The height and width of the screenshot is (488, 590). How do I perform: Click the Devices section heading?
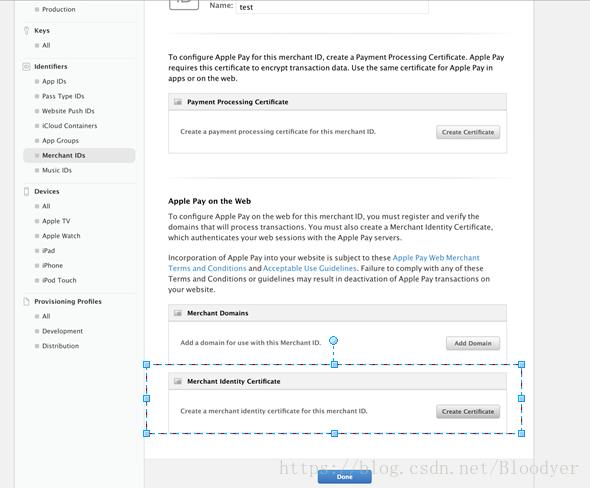point(47,192)
